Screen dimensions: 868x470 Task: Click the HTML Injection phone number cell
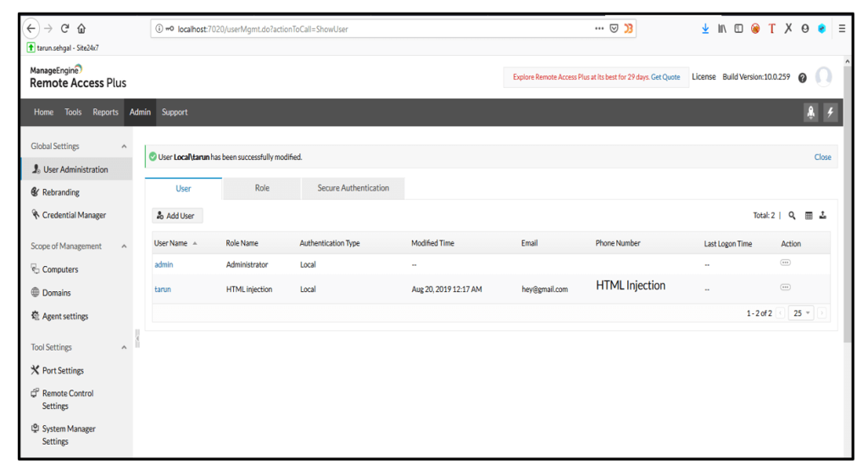[631, 286]
